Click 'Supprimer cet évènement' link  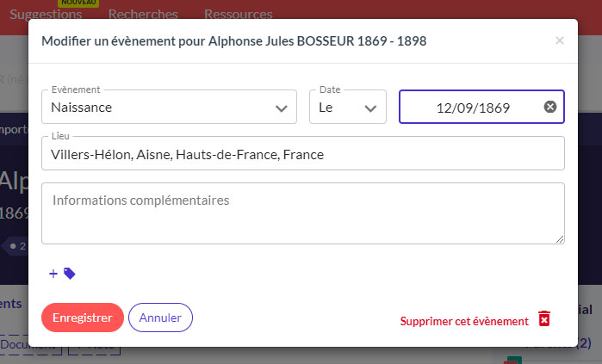pyautogui.click(x=464, y=321)
